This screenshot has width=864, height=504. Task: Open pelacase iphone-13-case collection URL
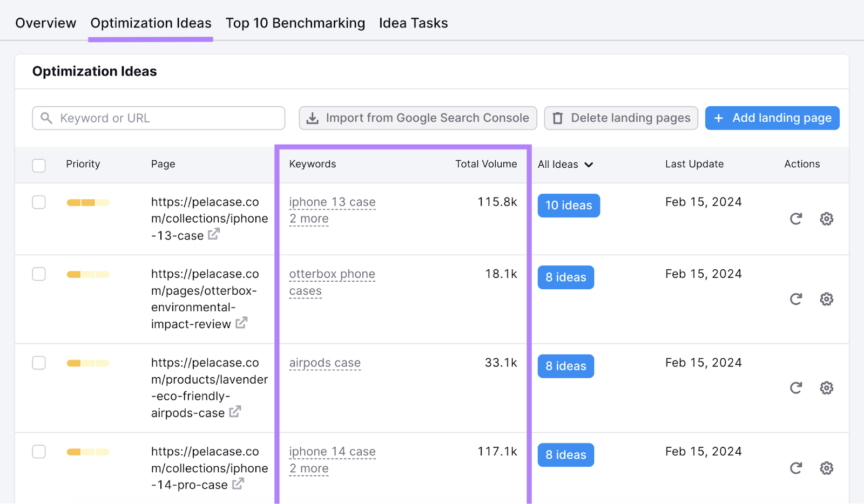click(210, 219)
